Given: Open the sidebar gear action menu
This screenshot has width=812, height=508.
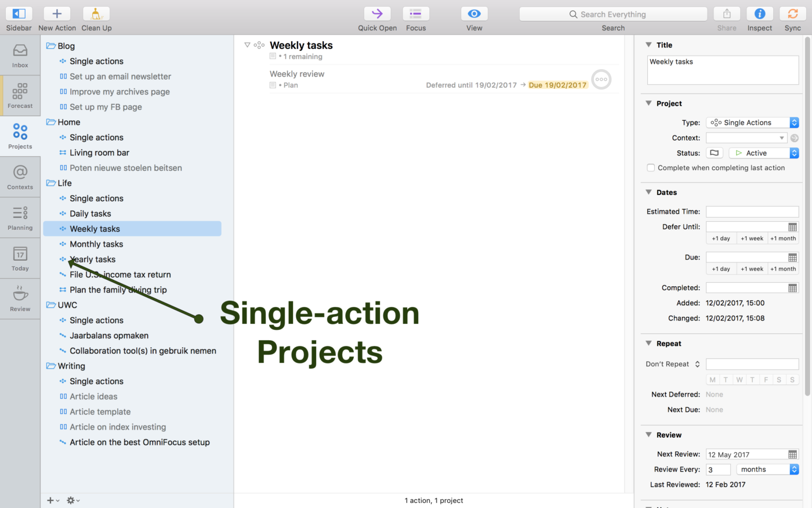Looking at the screenshot, I should pyautogui.click(x=72, y=500).
